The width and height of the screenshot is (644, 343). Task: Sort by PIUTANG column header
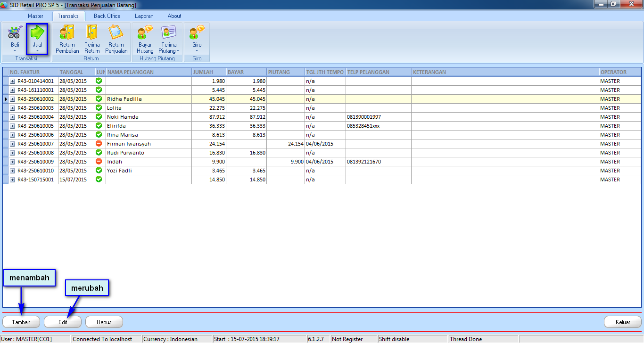tap(285, 72)
